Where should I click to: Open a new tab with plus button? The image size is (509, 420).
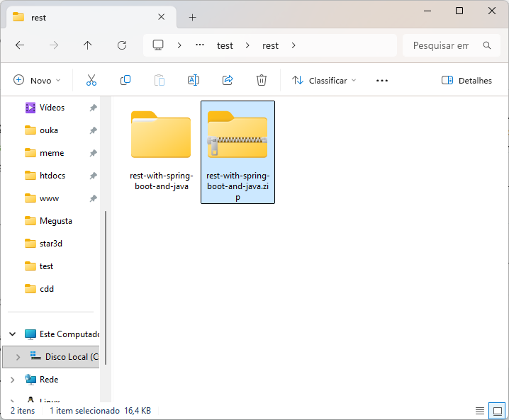click(192, 17)
